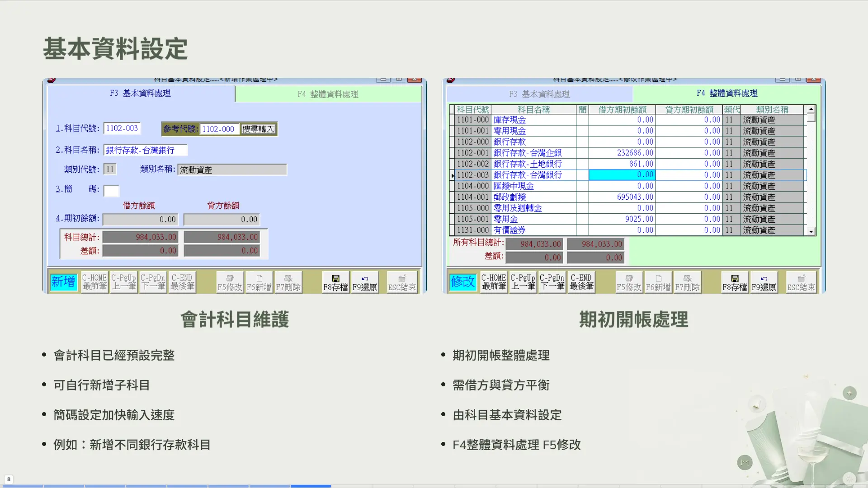Select row 1101-000 庫存現金
This screenshot has width=868, height=488.
pyautogui.click(x=628, y=120)
